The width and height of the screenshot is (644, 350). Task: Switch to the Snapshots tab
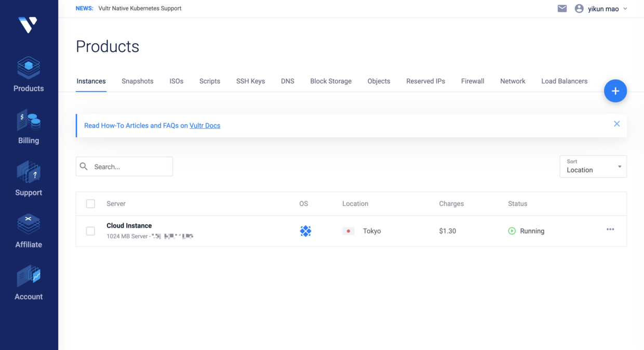pyautogui.click(x=138, y=81)
